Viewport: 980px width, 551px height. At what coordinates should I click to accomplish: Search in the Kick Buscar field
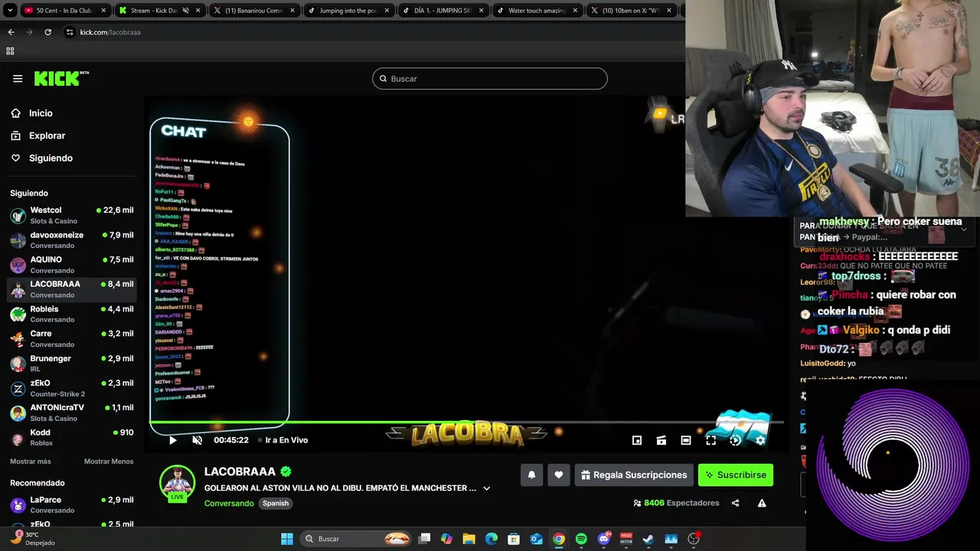(490, 79)
